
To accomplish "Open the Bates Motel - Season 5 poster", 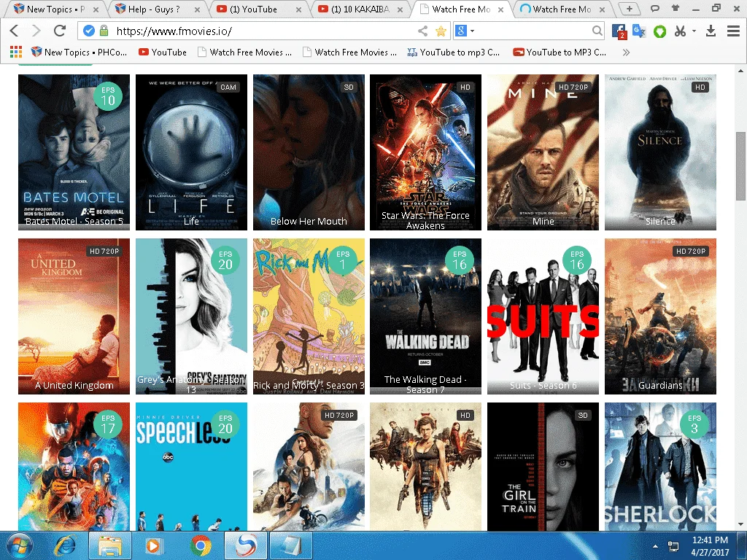I will click(74, 152).
